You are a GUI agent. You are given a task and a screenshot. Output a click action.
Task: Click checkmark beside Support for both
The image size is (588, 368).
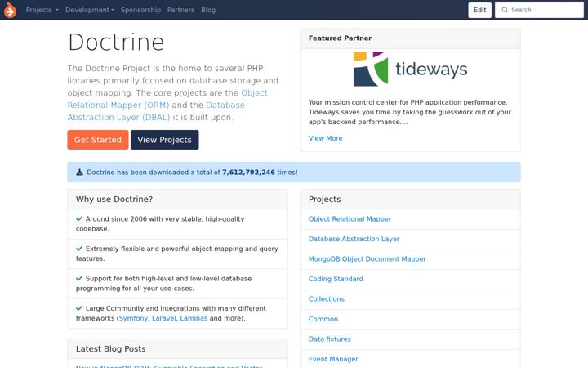coord(79,278)
